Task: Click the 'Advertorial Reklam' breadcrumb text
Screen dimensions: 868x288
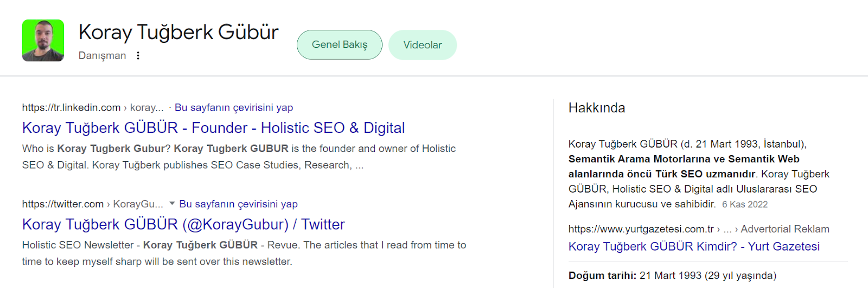Action: point(785,229)
